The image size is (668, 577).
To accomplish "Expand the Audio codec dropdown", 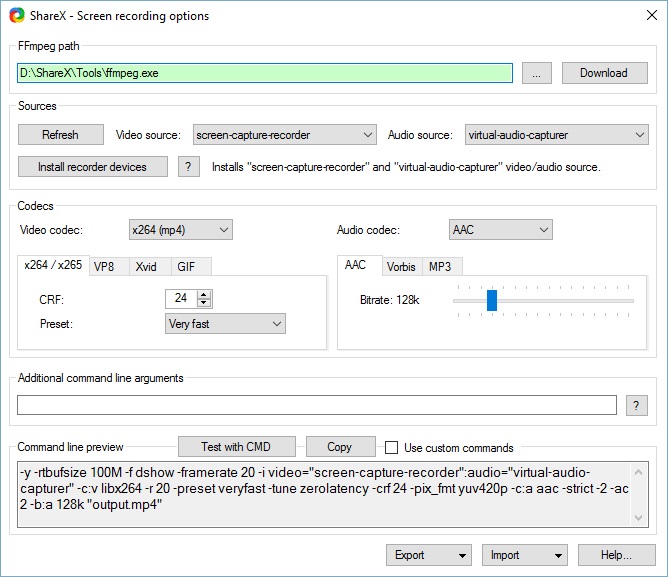I will pyautogui.click(x=501, y=230).
